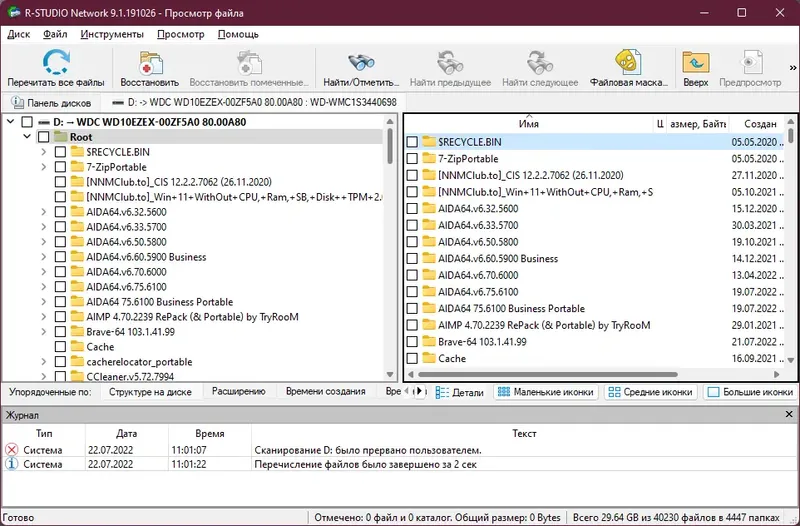Viewport: 800px width, 526px height.
Task: Click the Панель дисков info icon
Action: [x=17, y=103]
